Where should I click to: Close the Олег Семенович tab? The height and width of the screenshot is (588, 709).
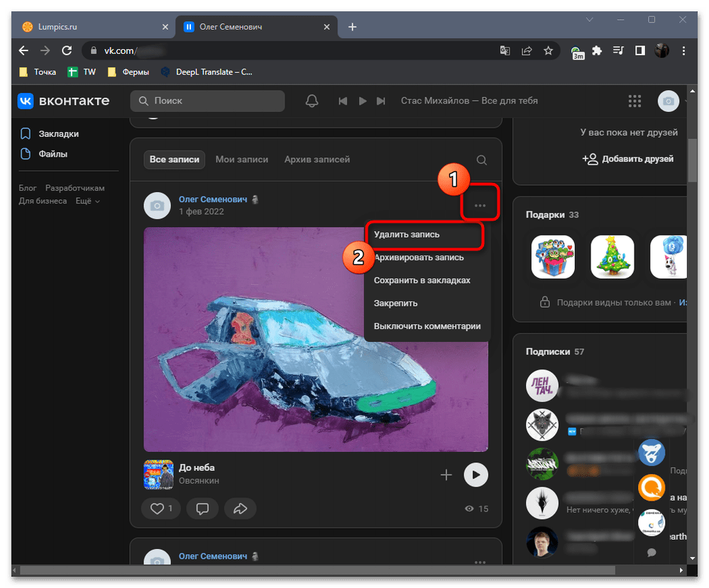coord(326,27)
